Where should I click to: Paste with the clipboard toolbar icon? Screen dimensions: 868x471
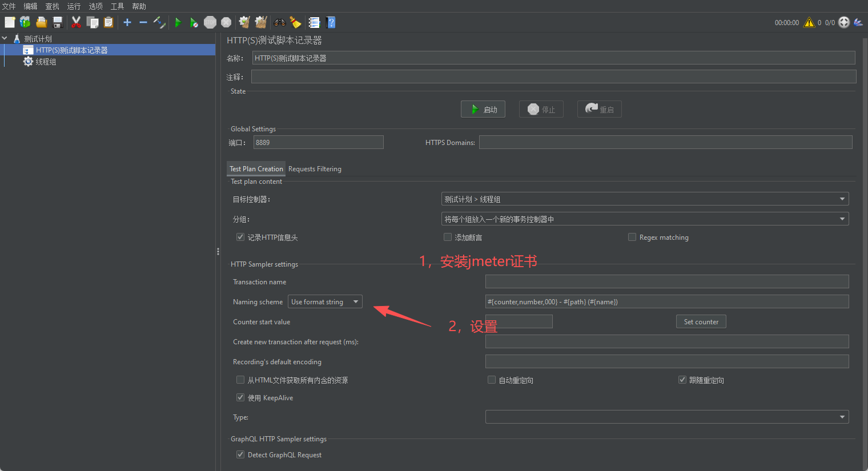tap(108, 22)
